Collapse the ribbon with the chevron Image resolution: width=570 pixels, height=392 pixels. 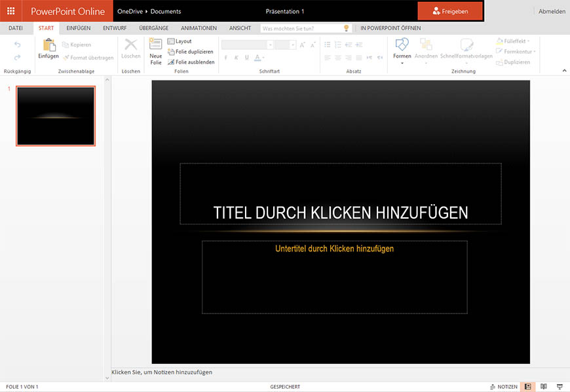pos(564,71)
